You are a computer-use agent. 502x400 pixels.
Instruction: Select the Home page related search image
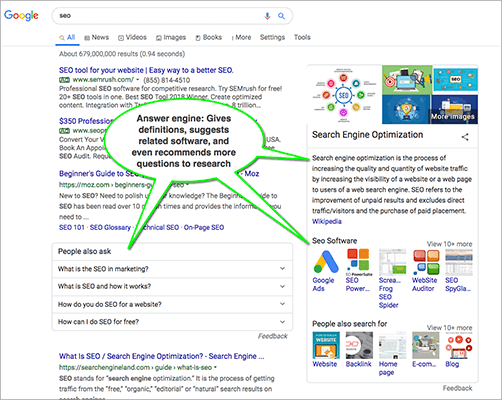pos(392,345)
